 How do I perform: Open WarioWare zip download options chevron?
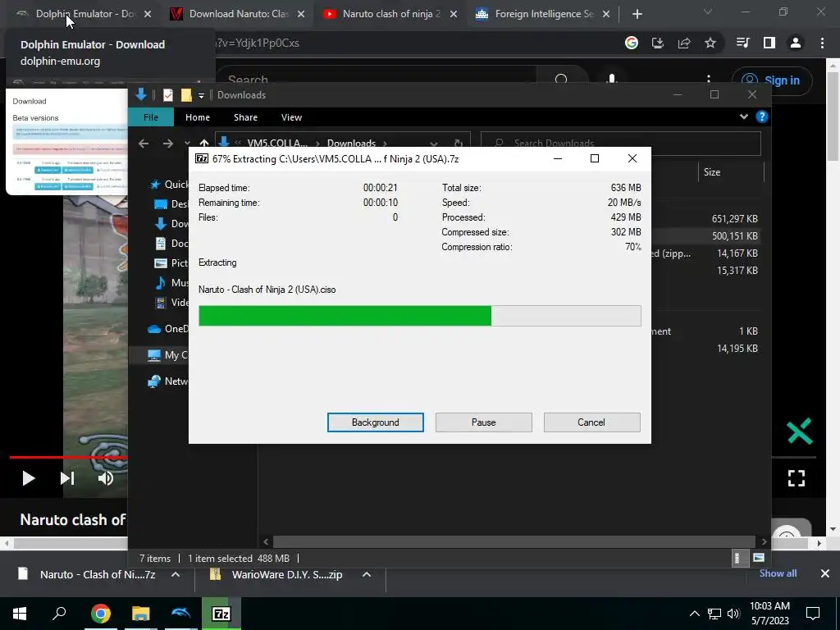tap(367, 574)
